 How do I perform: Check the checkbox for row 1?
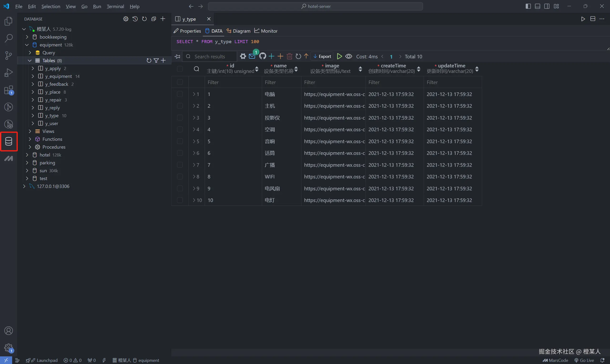click(180, 94)
